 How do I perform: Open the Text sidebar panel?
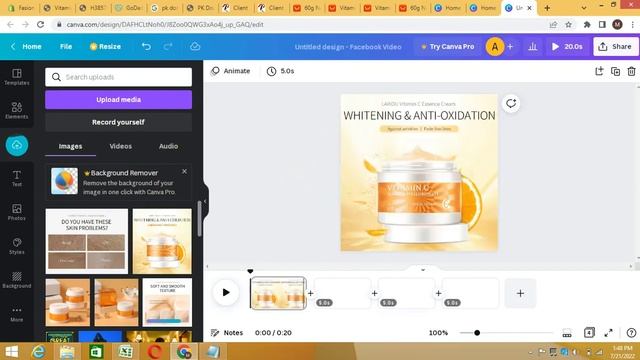click(x=16, y=178)
